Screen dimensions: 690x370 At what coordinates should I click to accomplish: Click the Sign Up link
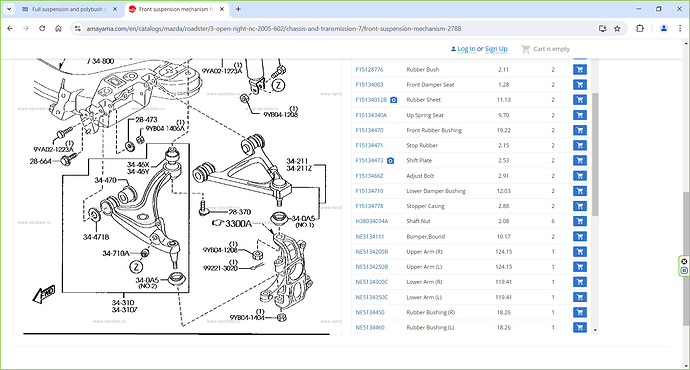click(496, 49)
